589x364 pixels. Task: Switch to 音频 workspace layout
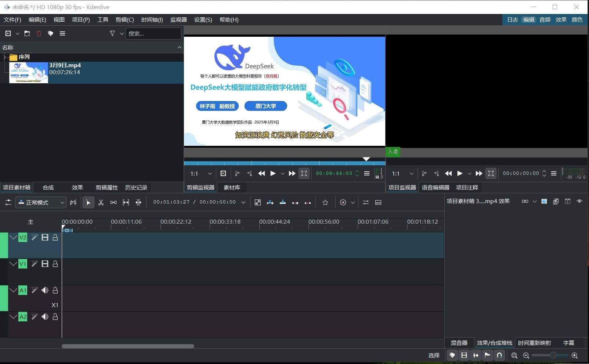545,19
